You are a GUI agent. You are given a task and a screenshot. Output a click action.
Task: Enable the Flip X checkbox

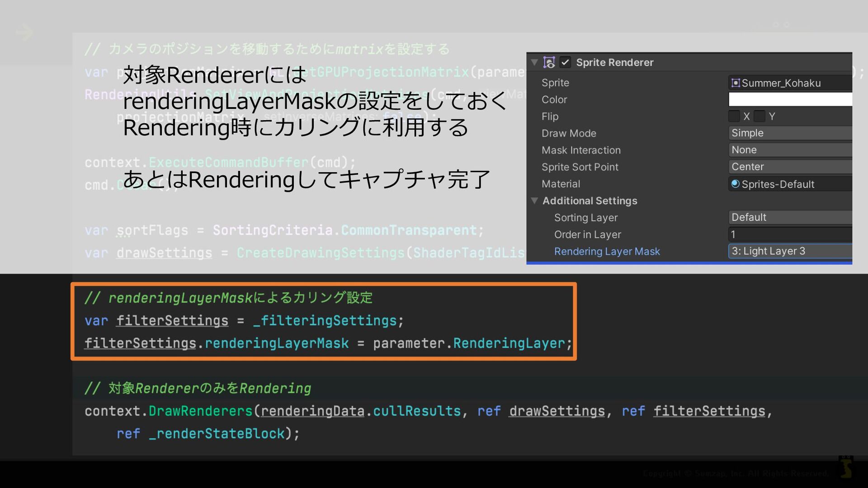click(734, 116)
